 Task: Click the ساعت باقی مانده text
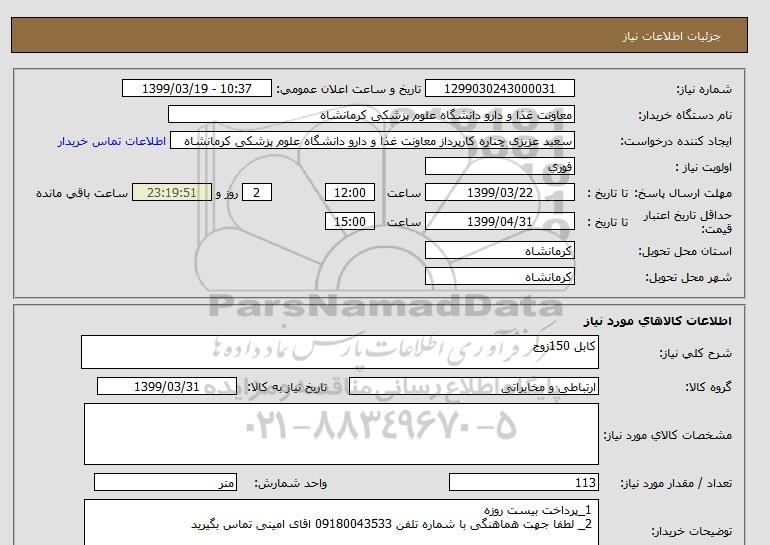click(x=82, y=193)
